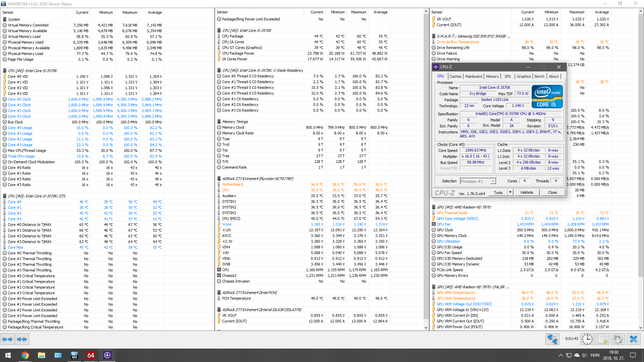The height and width of the screenshot is (362, 644).
Task: Click the Close button in CPU-Z
Action: (552, 192)
